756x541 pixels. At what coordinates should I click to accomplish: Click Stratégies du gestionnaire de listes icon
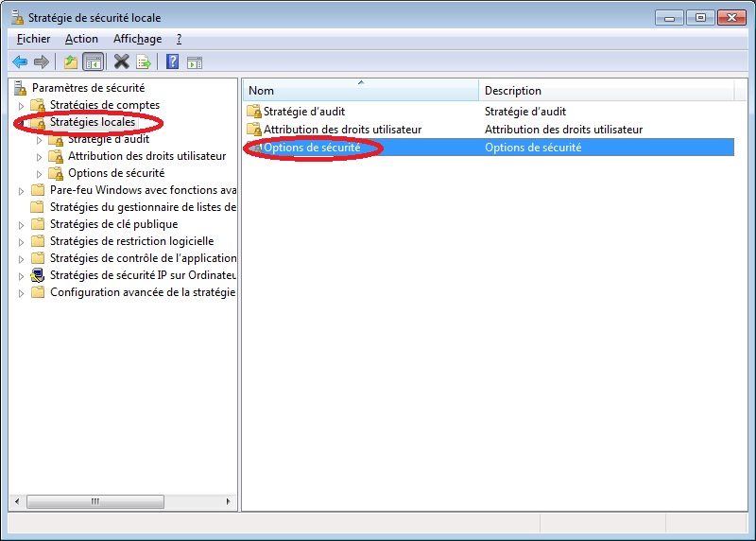coord(38,207)
